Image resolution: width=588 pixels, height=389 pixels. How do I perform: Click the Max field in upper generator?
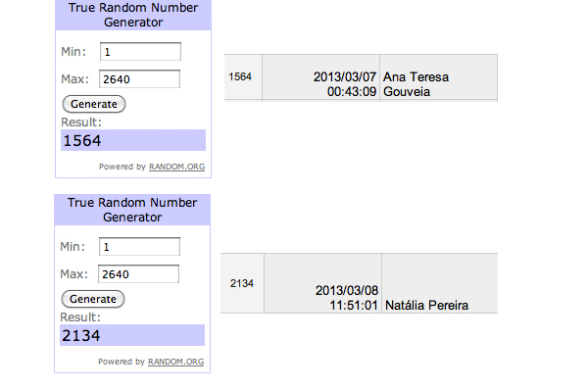(139, 78)
